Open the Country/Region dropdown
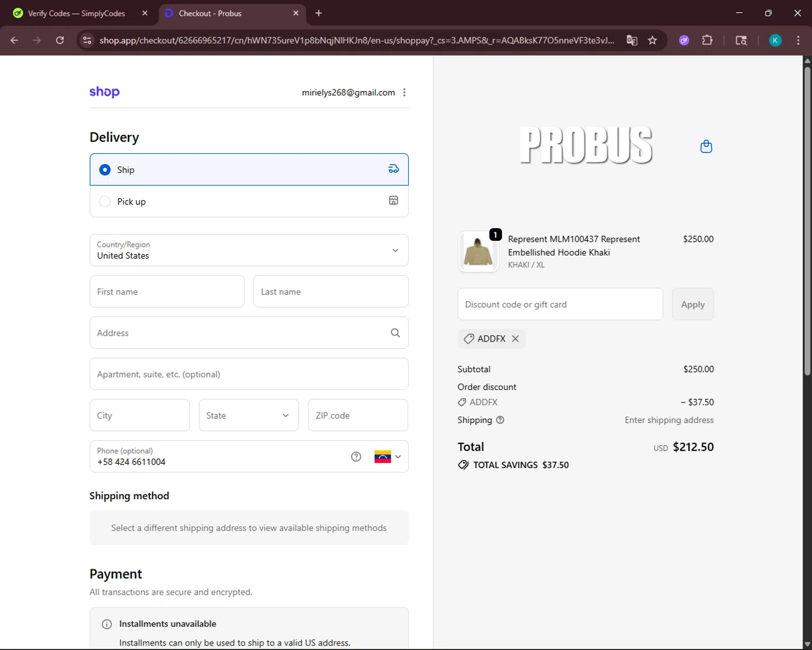 249,250
